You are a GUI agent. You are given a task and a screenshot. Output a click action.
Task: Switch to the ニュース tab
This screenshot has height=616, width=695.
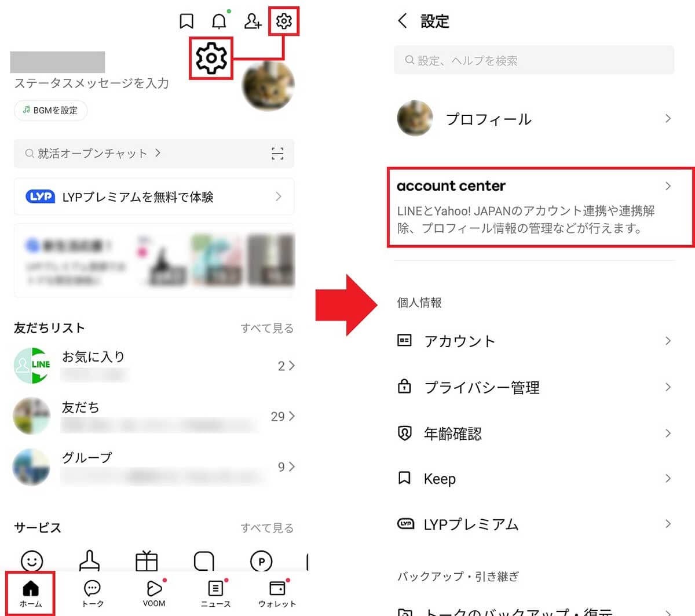pyautogui.click(x=215, y=593)
